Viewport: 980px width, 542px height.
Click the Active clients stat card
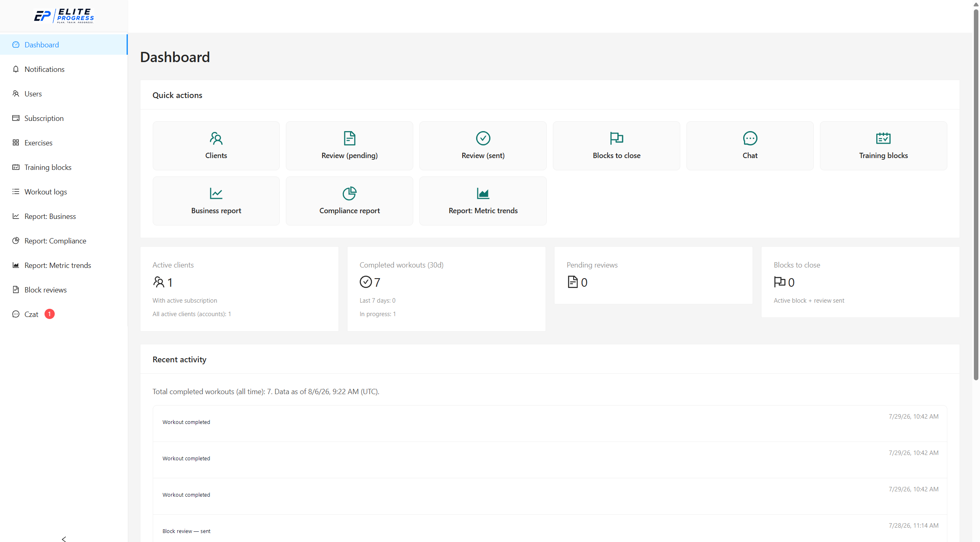[x=239, y=289]
